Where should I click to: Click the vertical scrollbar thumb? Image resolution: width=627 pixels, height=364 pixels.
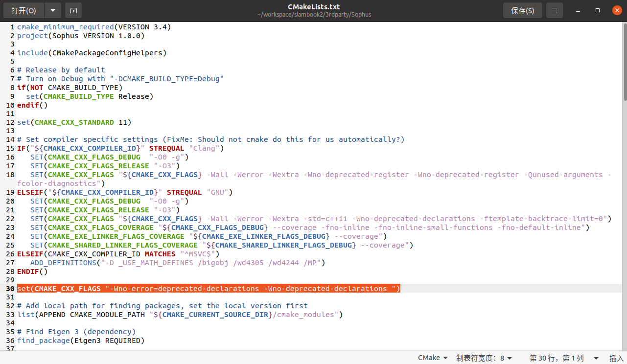coord(624,62)
